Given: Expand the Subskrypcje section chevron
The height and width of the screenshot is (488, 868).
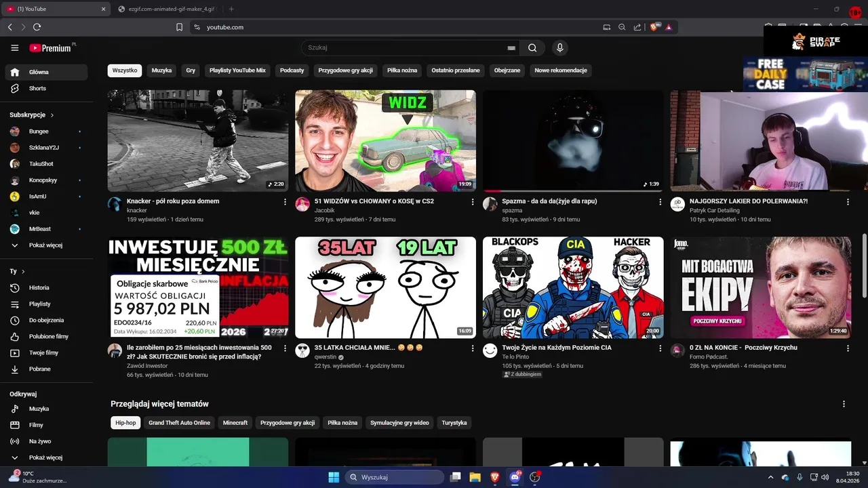Looking at the screenshot, I should (52, 115).
